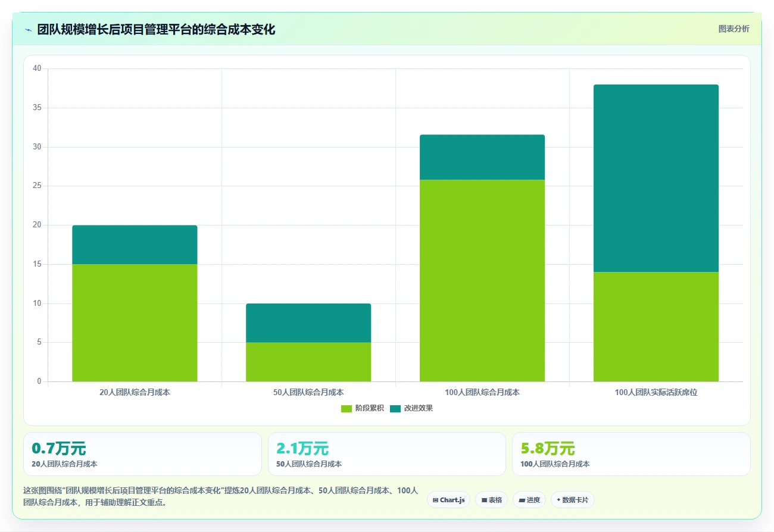Click the description paragraph starting 这张图围绕
The image size is (774, 532).
pyautogui.click(x=220, y=496)
